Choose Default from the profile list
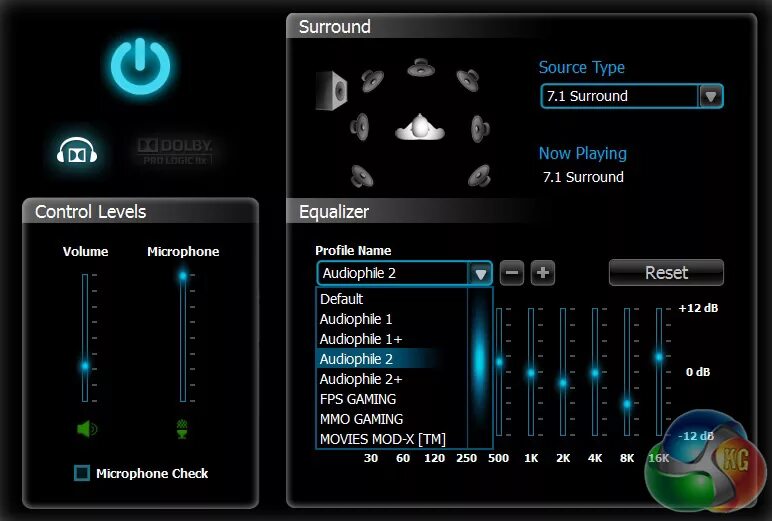This screenshot has width=772, height=521. coord(391,299)
